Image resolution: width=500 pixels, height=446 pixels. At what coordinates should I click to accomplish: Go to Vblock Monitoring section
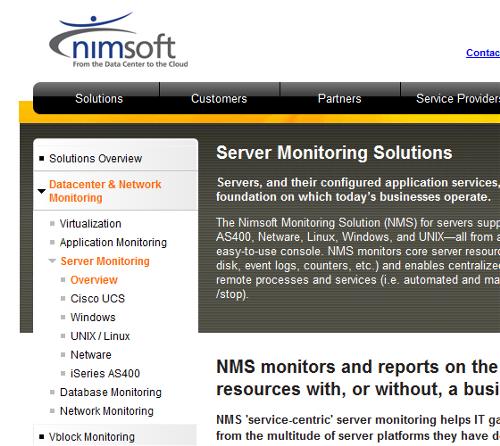(92, 437)
